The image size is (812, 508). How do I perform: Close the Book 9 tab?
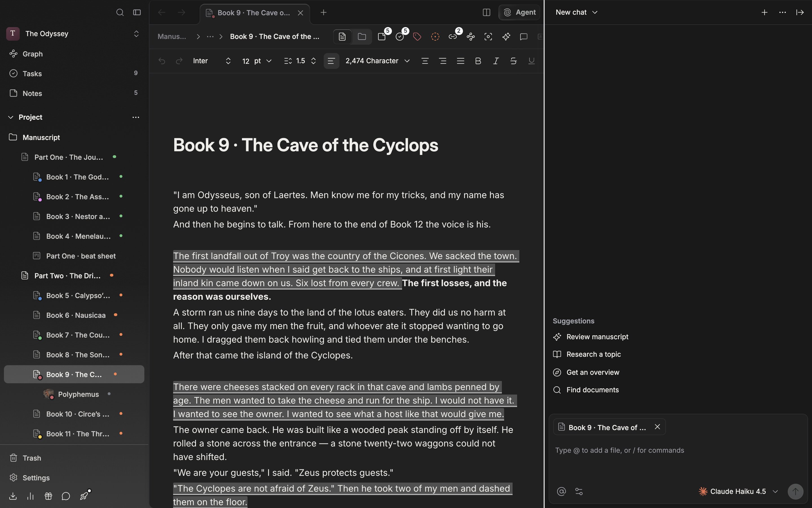[300, 13]
